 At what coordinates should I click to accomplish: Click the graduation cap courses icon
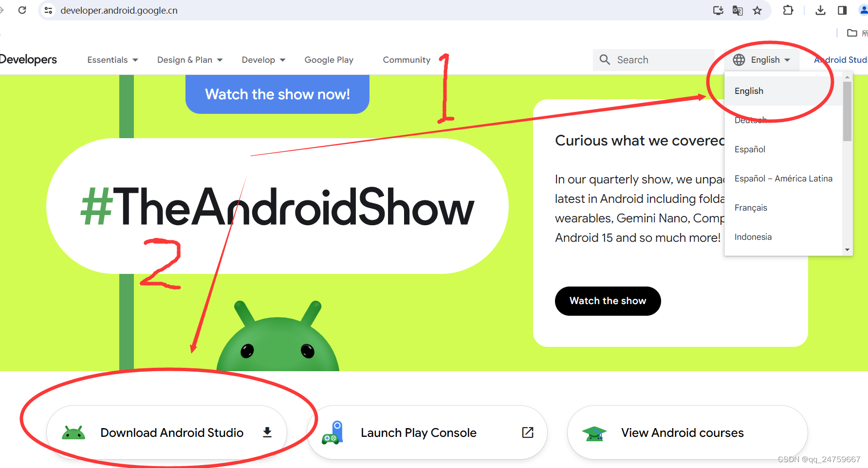594,433
